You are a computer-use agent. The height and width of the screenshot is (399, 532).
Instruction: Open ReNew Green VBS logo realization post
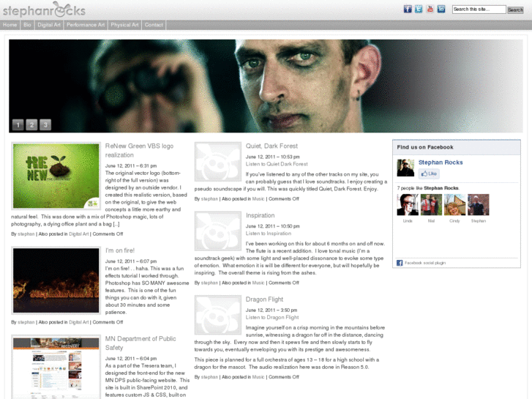[x=139, y=150]
